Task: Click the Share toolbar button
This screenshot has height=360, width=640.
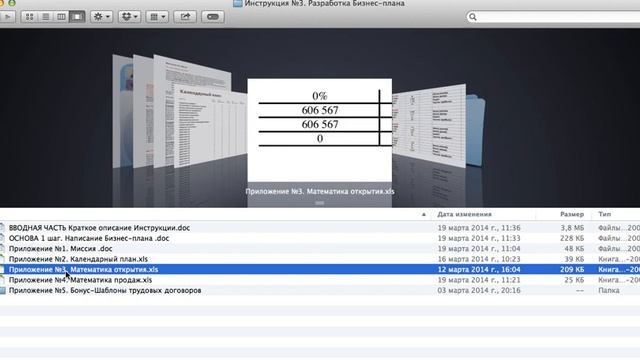Action: pos(185,17)
